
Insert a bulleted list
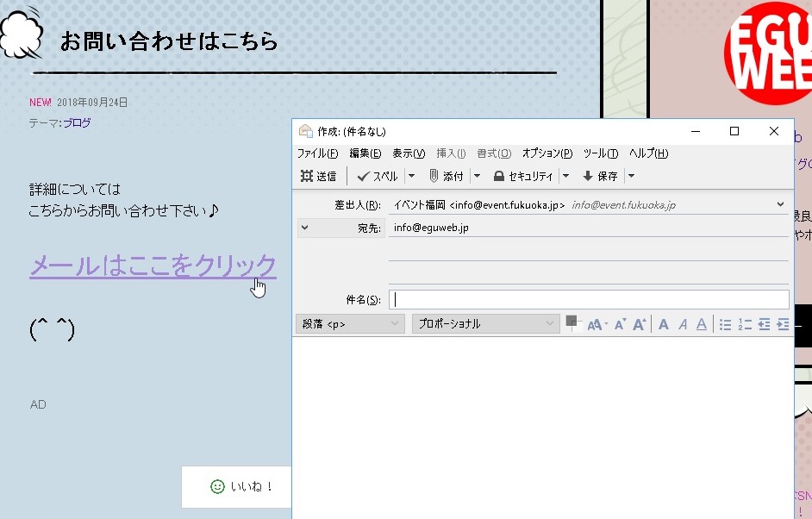[725, 324]
